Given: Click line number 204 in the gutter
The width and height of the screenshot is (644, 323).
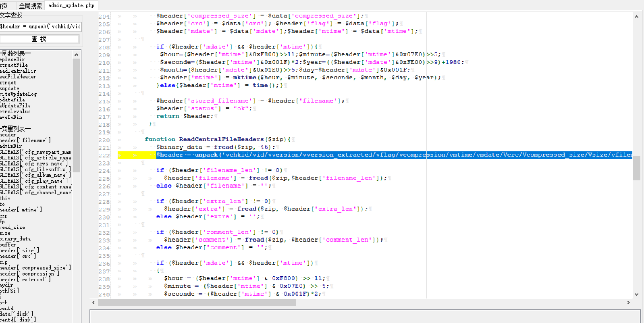Looking at the screenshot, I should click(104, 17).
